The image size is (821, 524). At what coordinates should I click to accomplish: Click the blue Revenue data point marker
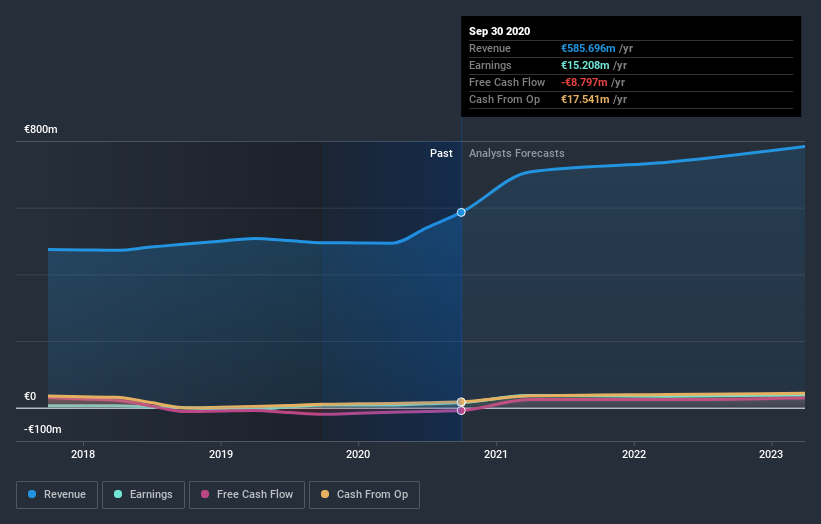(x=461, y=213)
